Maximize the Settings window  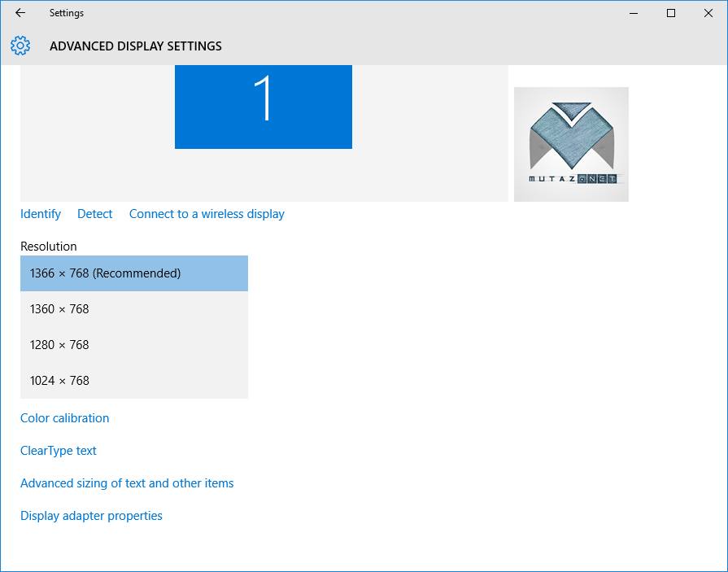click(671, 13)
